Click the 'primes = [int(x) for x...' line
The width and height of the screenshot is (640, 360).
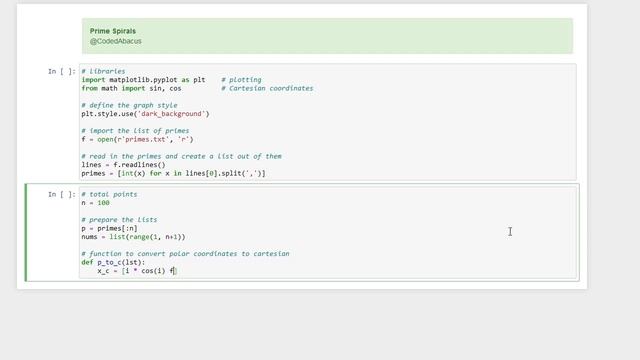click(173, 173)
